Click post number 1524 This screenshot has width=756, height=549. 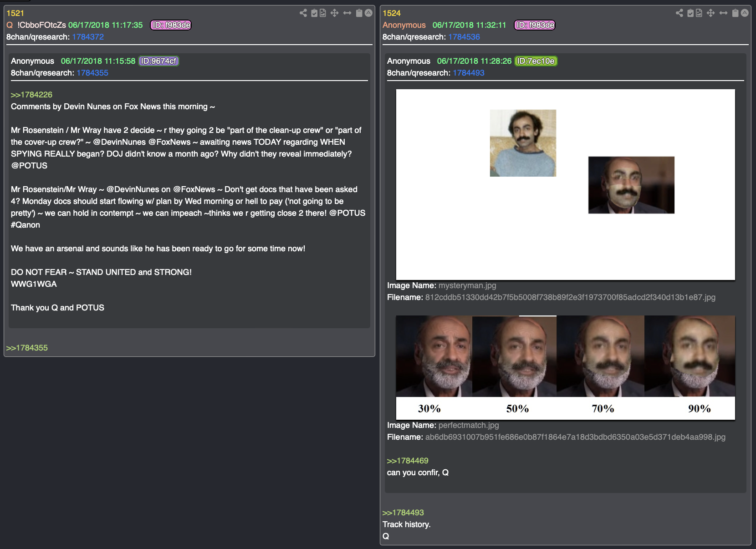pyautogui.click(x=392, y=13)
